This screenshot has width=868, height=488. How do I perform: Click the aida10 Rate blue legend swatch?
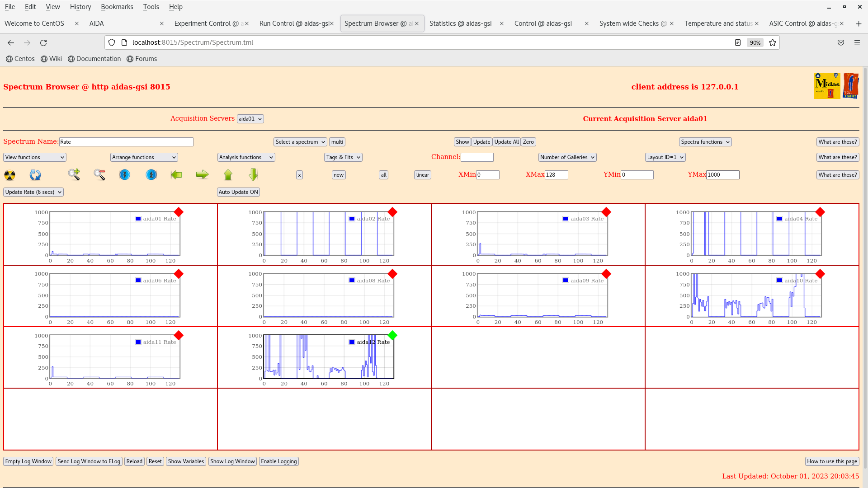coord(779,281)
